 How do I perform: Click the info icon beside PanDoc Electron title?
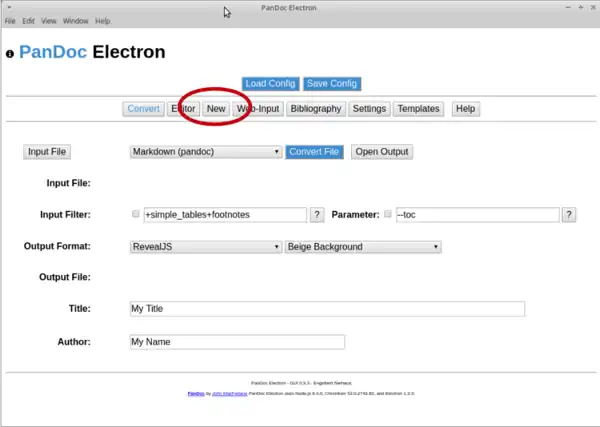pos(10,54)
